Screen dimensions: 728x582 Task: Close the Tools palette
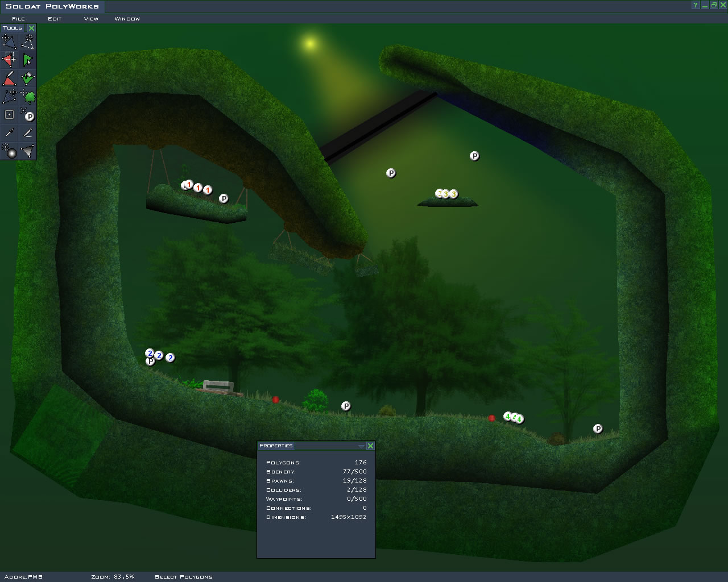pyautogui.click(x=31, y=28)
